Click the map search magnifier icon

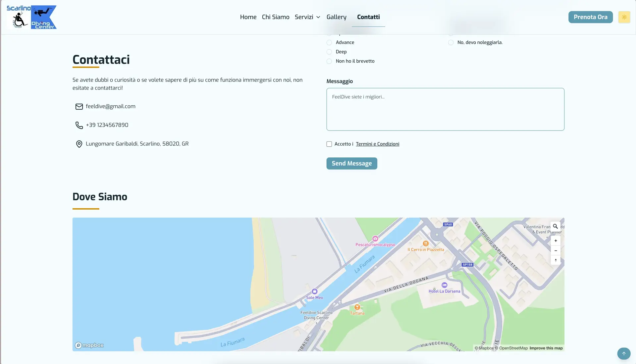(556, 227)
